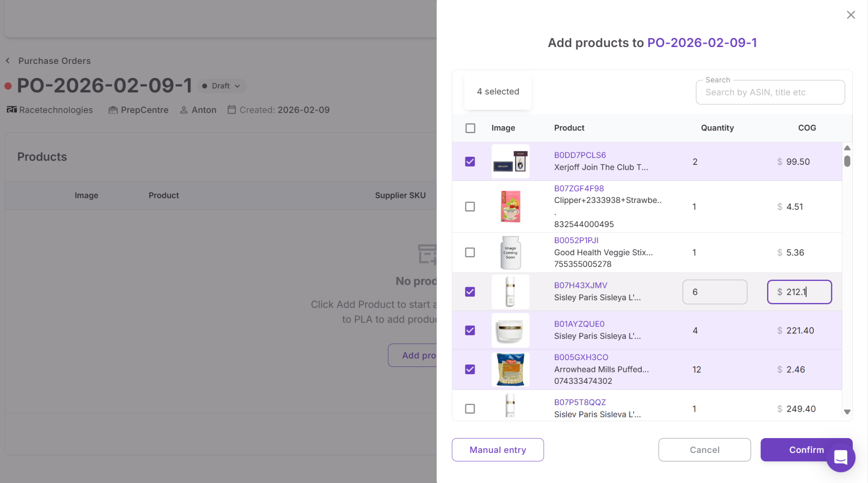Click the Racetechnologies supplier icon
Viewport: 868px width, 483px height.
[11, 110]
